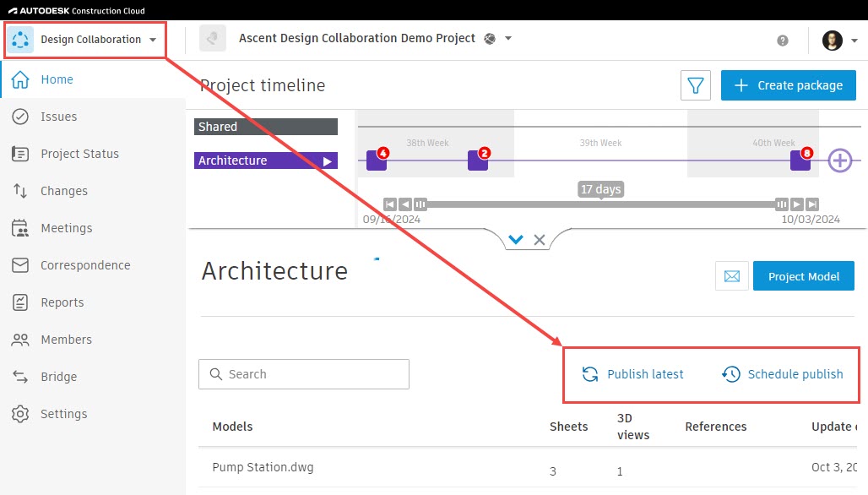The height and width of the screenshot is (495, 868).
Task: Open the help question mark icon
Action: tap(782, 41)
